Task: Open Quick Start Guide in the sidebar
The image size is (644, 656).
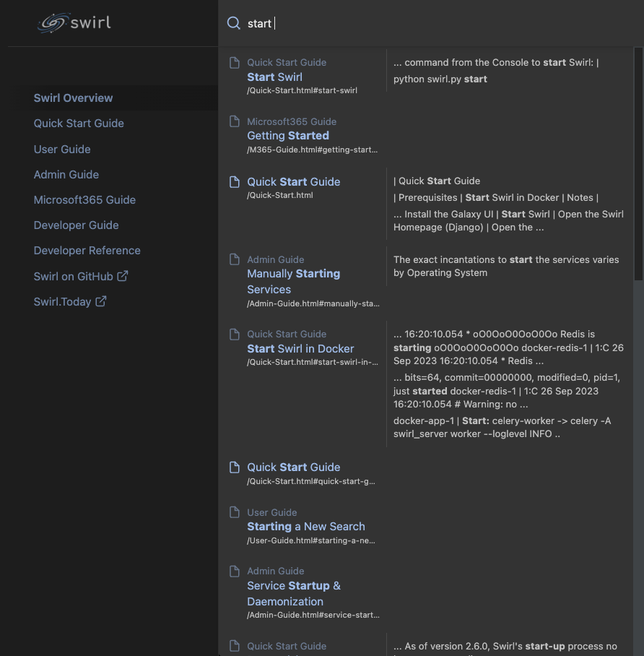Action: click(79, 124)
